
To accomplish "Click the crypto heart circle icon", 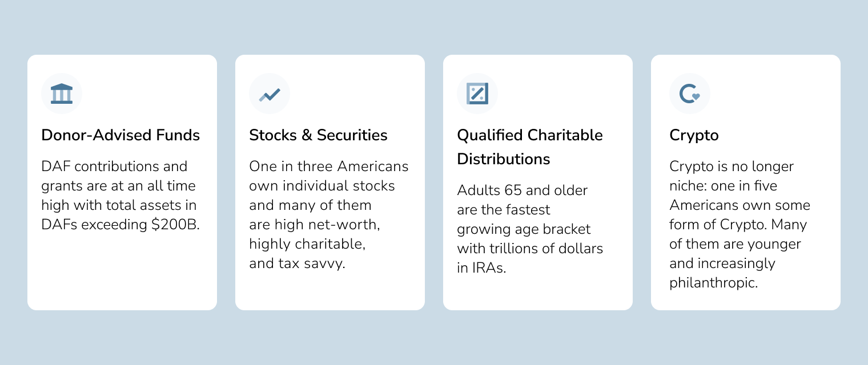I will (x=690, y=94).
